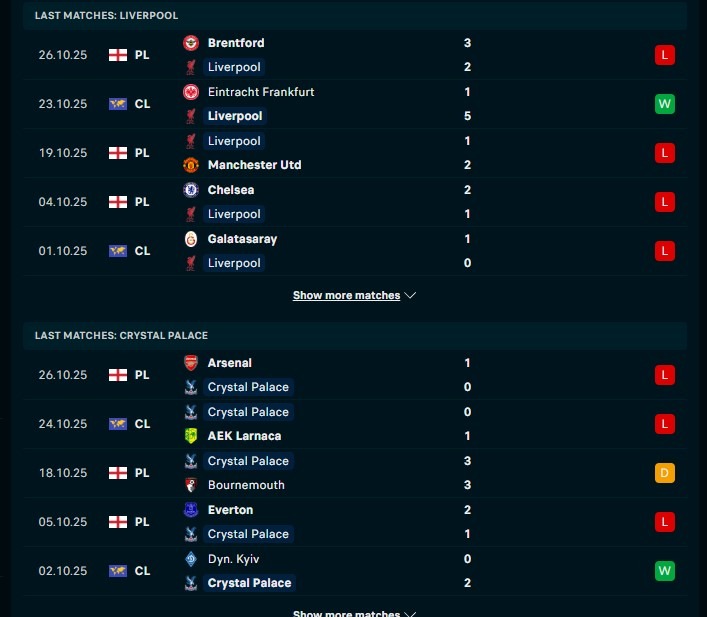Click the Manchester Utd crest icon
707x617 pixels.
pyautogui.click(x=191, y=165)
